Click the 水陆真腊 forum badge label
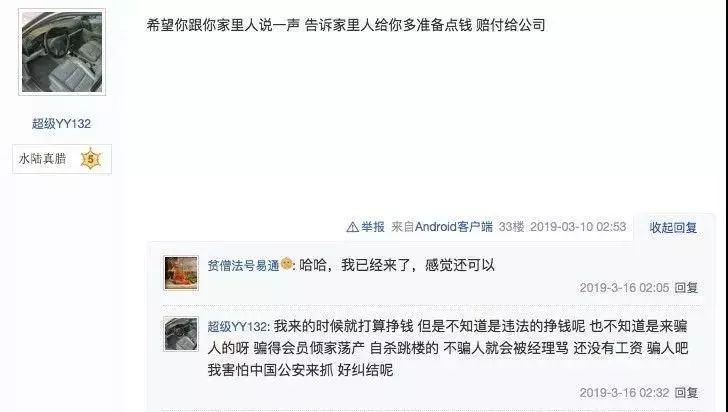Viewport: 728px width, 412px height. tap(42, 159)
